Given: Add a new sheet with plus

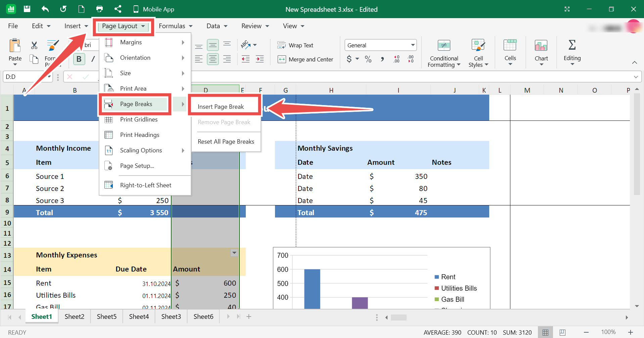Looking at the screenshot, I should click(249, 317).
